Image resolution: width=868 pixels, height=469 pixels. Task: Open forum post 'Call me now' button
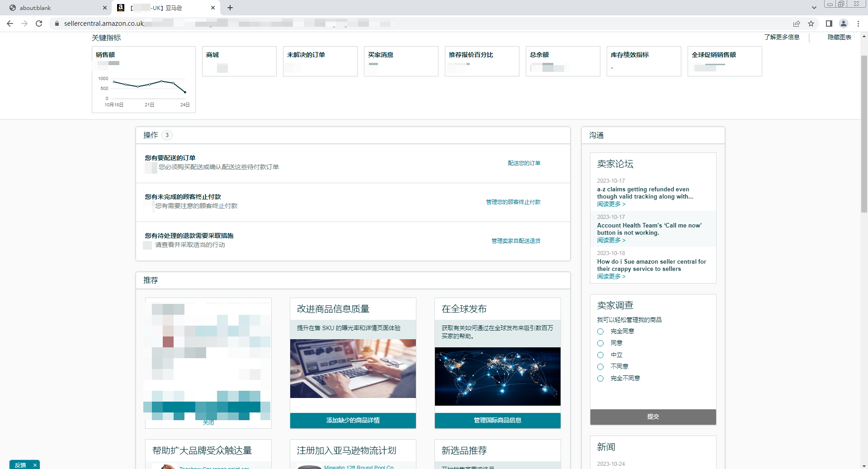coord(649,229)
